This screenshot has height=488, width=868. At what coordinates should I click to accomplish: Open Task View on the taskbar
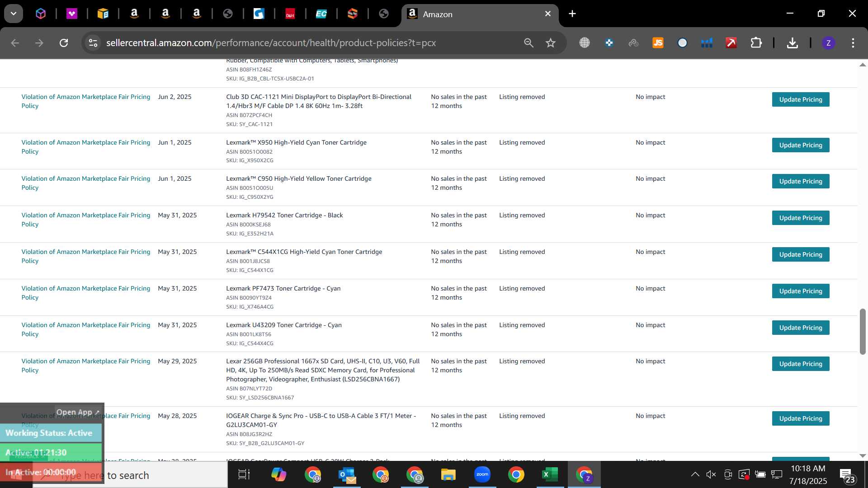(244, 474)
